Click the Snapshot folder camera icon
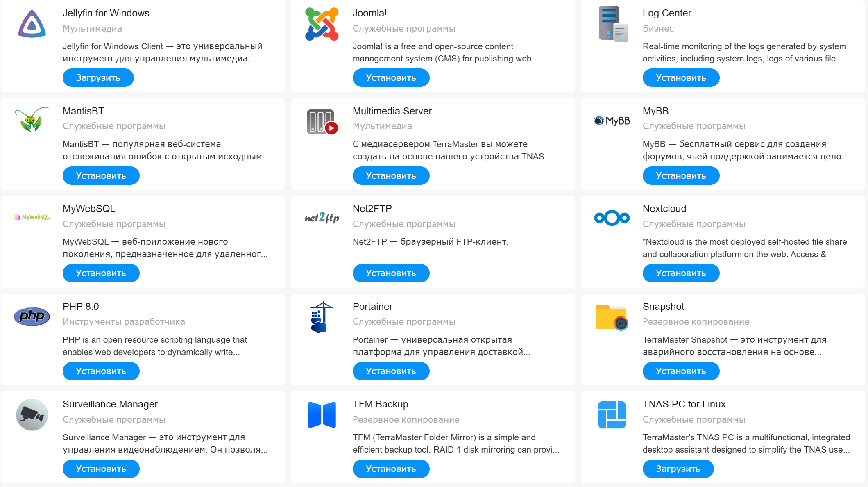This screenshot has width=868, height=487. (x=612, y=317)
